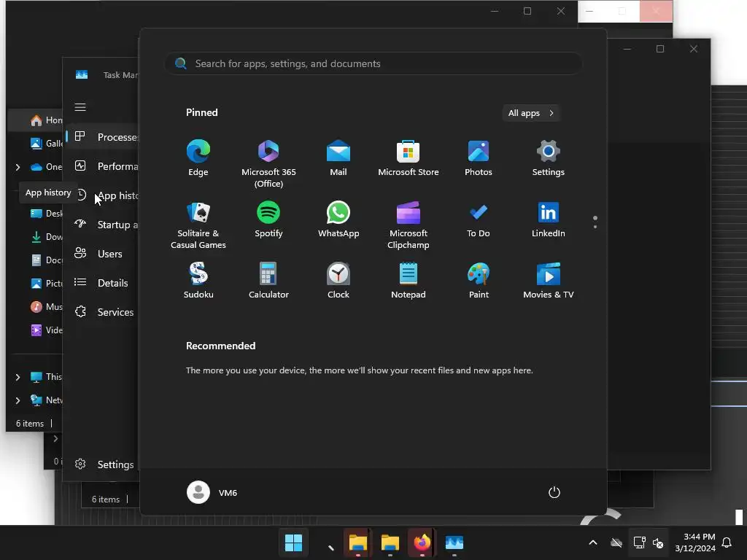Expand Network in File Explorer tree
The image size is (747, 560).
(x=18, y=400)
